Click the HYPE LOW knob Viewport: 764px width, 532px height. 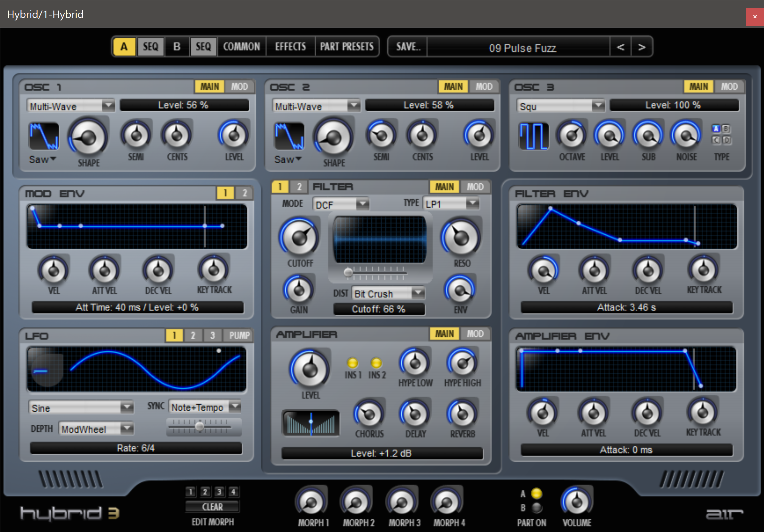415,362
